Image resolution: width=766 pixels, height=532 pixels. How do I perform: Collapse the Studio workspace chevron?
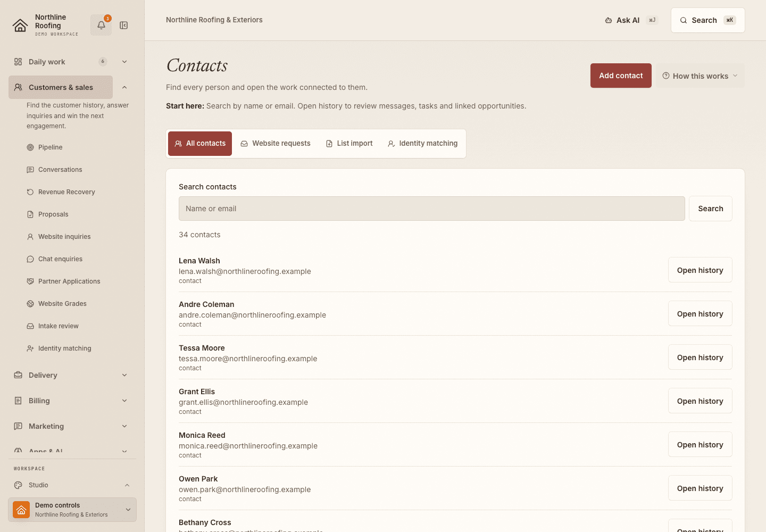point(127,485)
